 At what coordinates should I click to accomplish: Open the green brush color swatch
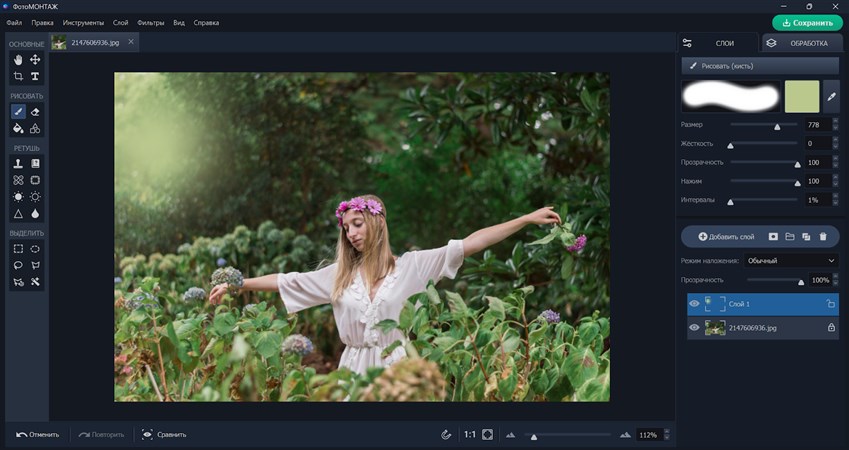pos(801,97)
